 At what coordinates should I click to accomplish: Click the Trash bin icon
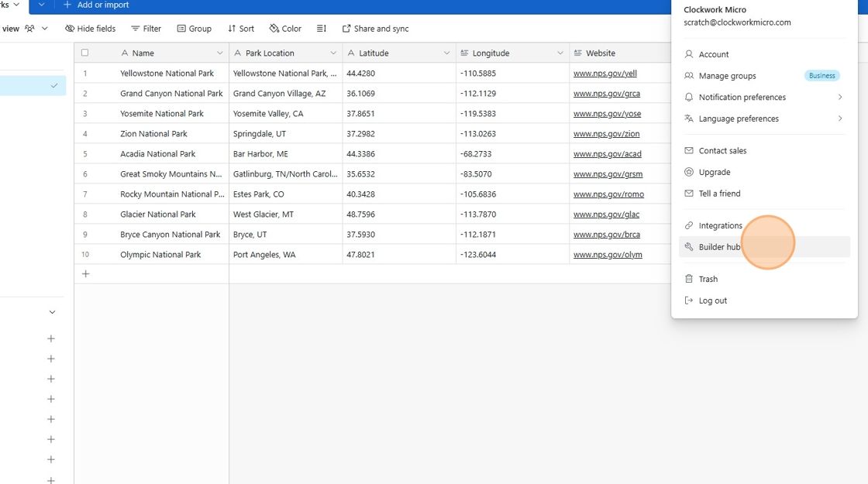click(689, 279)
